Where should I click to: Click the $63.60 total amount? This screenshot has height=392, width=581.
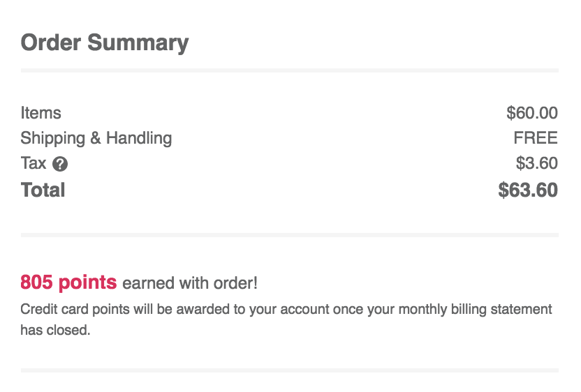coord(528,190)
